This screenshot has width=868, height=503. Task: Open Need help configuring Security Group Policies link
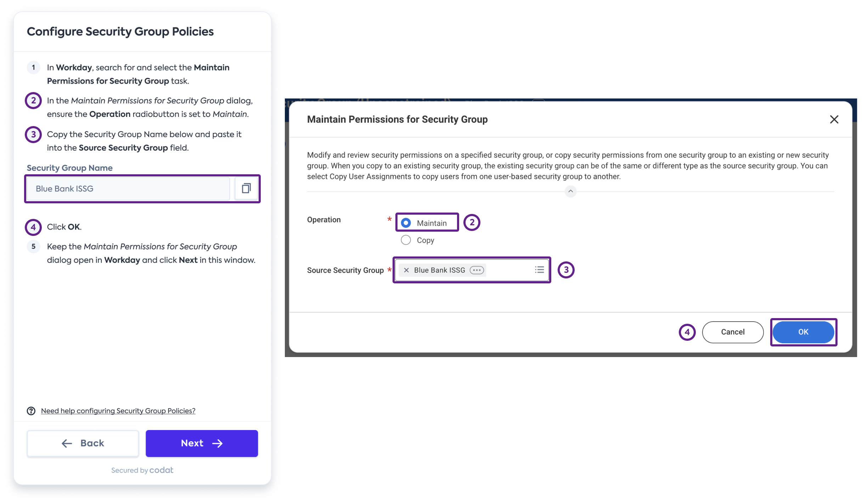118,411
